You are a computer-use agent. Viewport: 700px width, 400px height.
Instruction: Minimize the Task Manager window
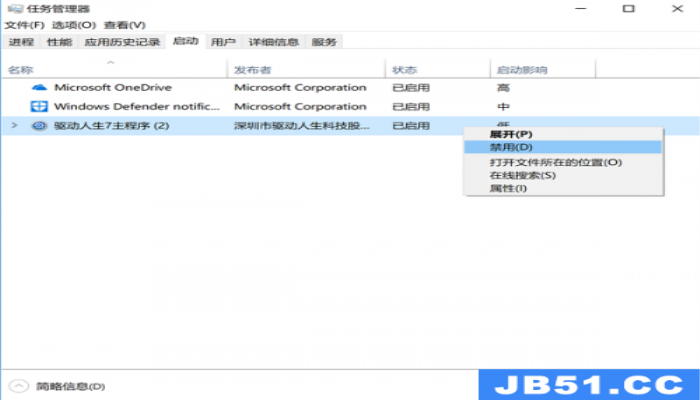pyautogui.click(x=581, y=8)
